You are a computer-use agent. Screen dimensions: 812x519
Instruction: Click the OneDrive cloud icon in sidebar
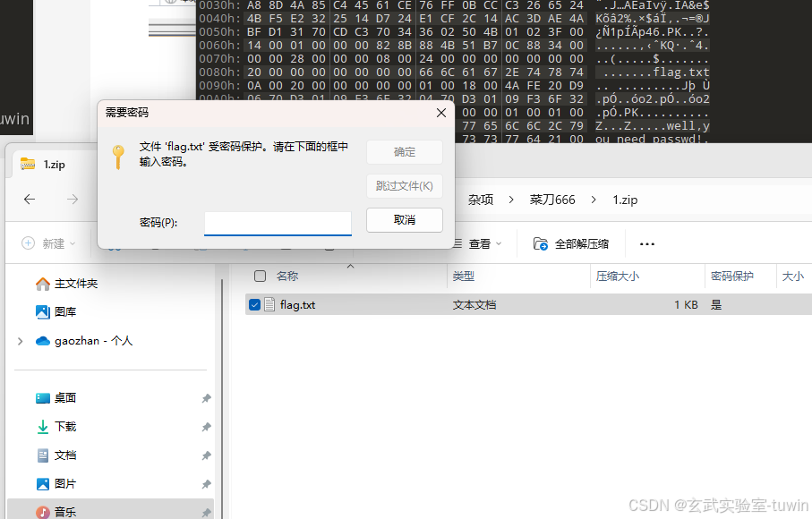(x=43, y=341)
